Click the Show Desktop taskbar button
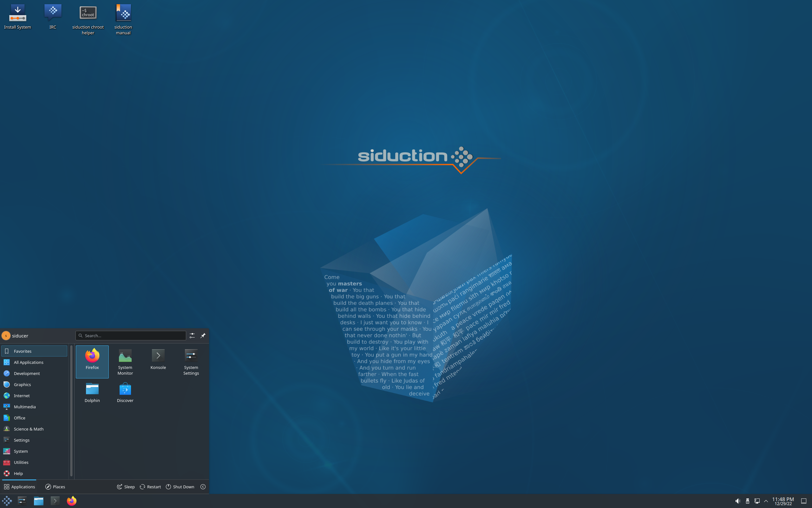 804,501
